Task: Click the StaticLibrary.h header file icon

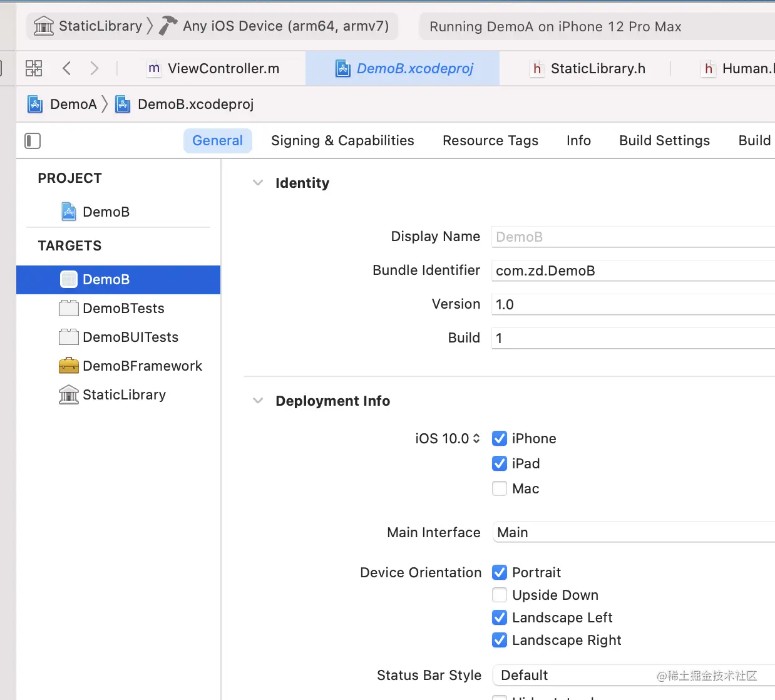Action: [x=536, y=68]
